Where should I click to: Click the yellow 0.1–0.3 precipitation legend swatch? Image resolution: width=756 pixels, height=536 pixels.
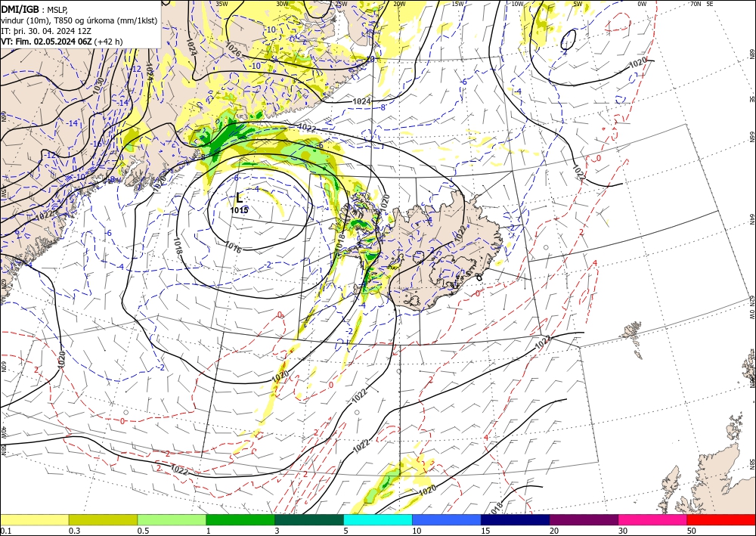[34, 519]
